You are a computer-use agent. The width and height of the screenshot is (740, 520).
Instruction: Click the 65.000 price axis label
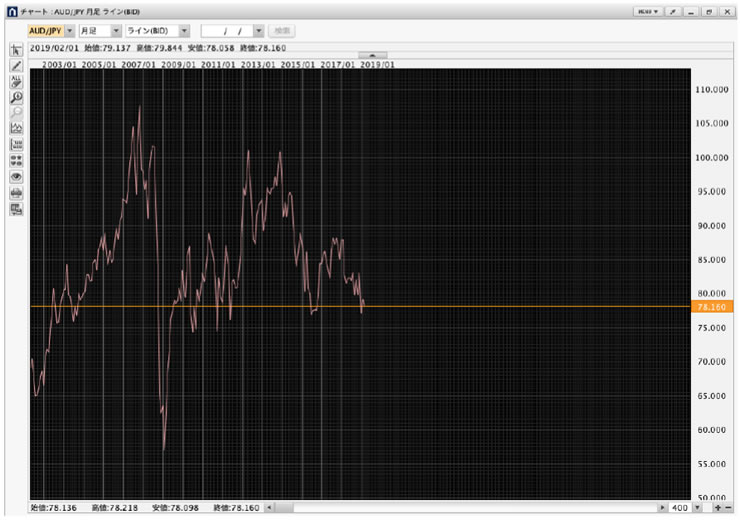pyautogui.click(x=712, y=396)
